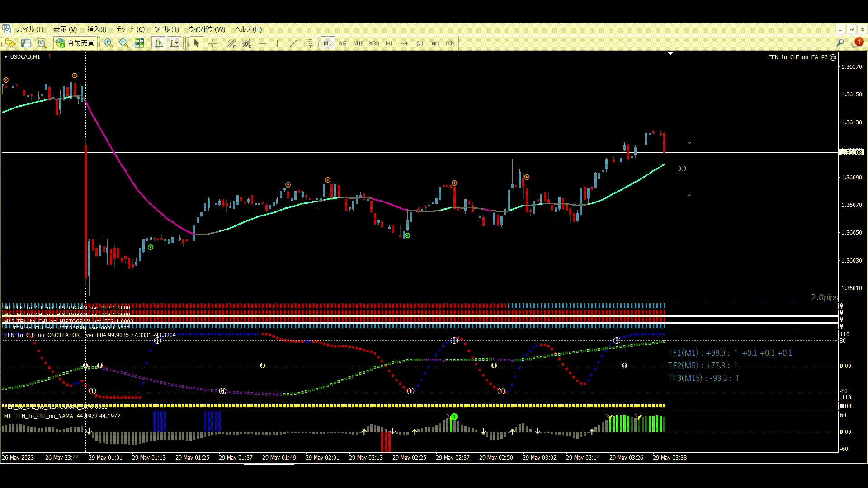
Task: Open the new chart profile dropdown icon
Action: click(10, 43)
